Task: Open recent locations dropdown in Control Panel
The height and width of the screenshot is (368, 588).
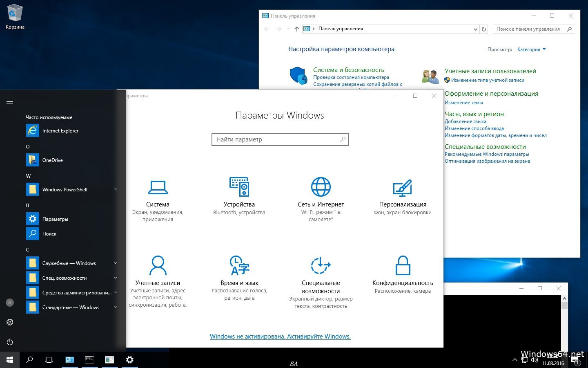Action: pos(288,29)
